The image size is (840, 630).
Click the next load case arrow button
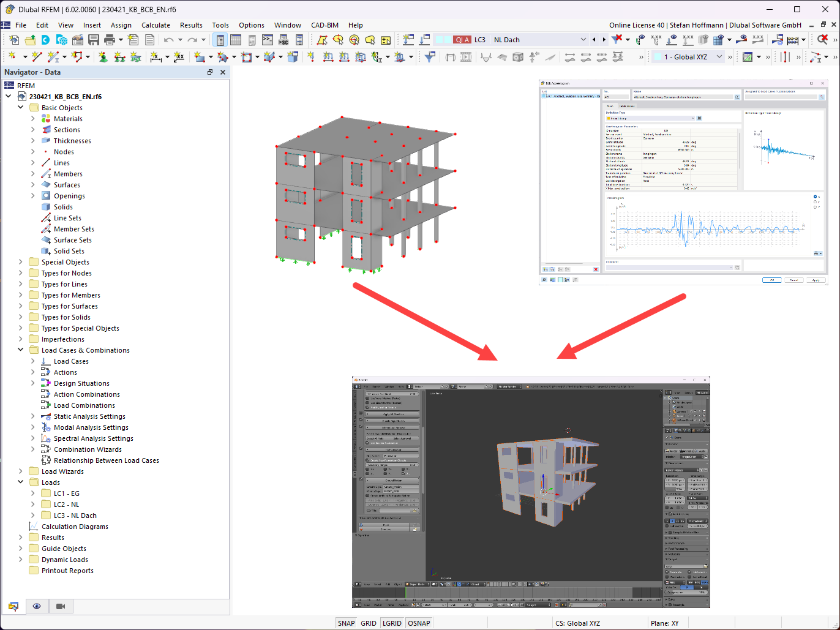(x=604, y=39)
